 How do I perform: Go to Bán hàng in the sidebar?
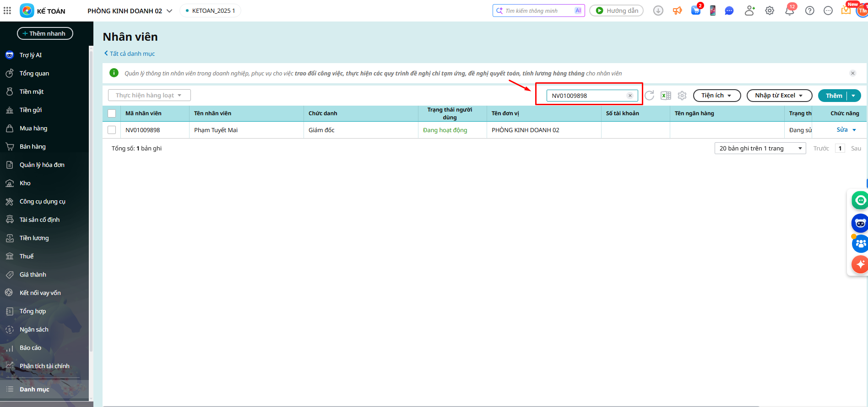pos(33,146)
